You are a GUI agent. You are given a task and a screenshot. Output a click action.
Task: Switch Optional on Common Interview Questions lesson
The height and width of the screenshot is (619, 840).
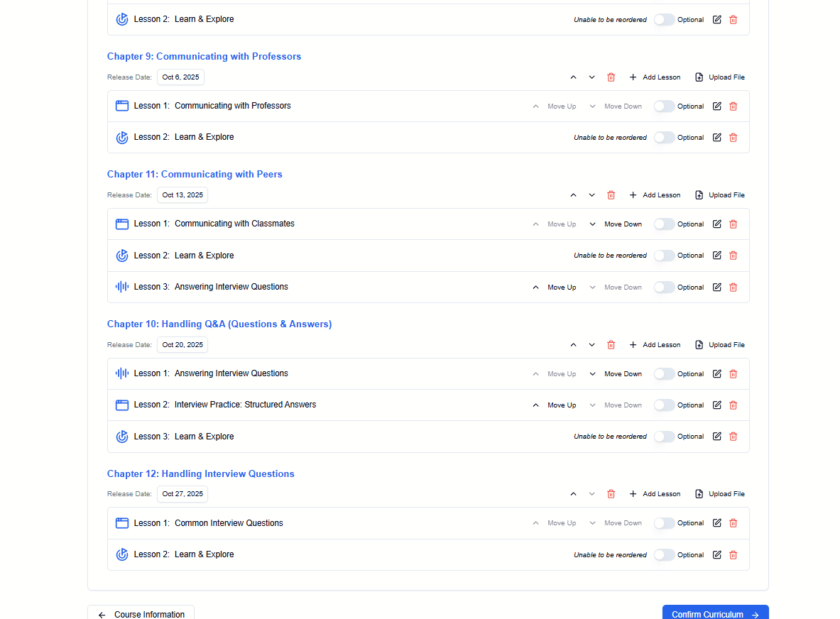coord(664,523)
